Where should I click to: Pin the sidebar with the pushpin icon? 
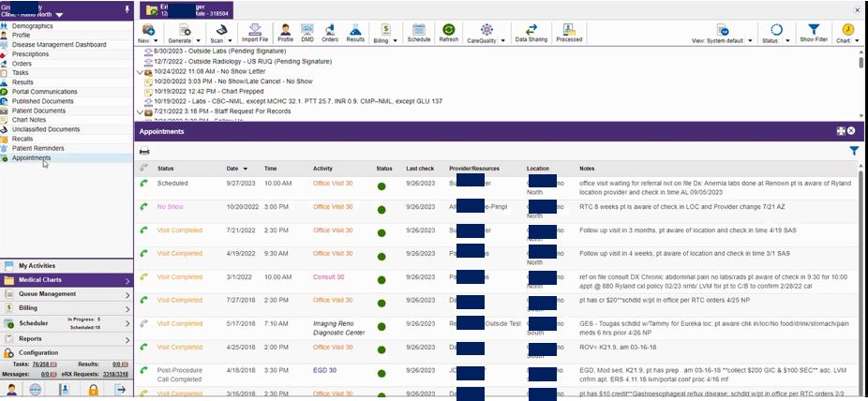coord(127,9)
